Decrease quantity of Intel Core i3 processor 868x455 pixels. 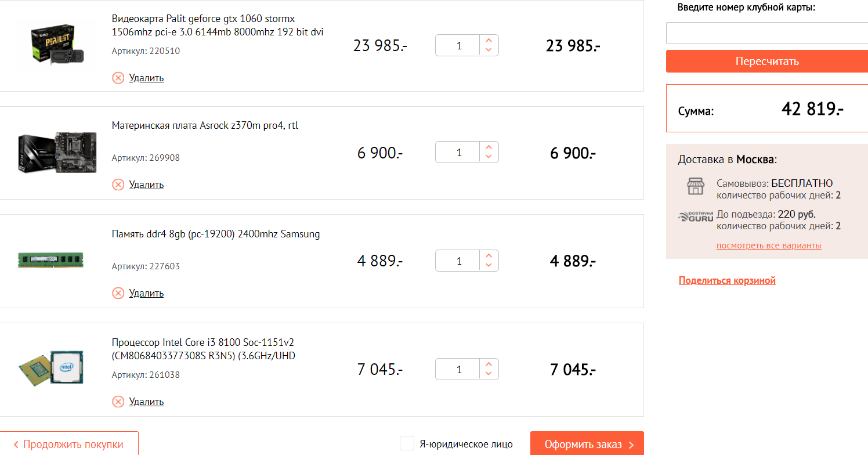(489, 374)
